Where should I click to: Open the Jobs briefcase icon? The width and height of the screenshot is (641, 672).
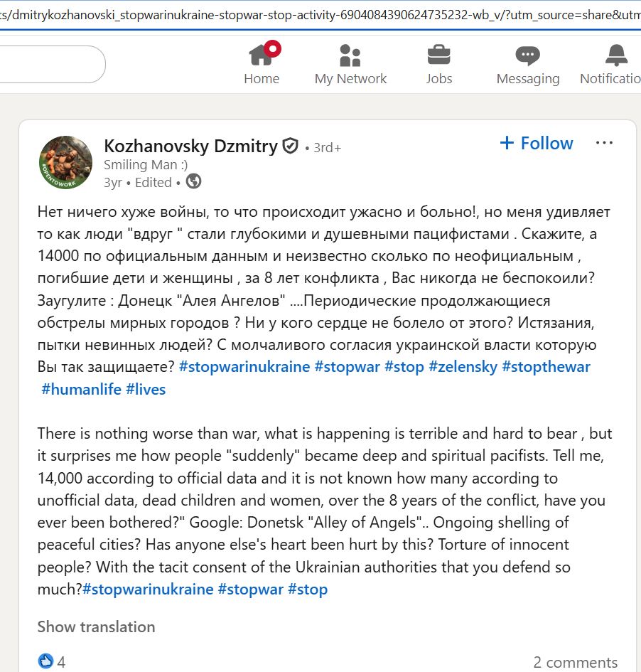(438, 56)
